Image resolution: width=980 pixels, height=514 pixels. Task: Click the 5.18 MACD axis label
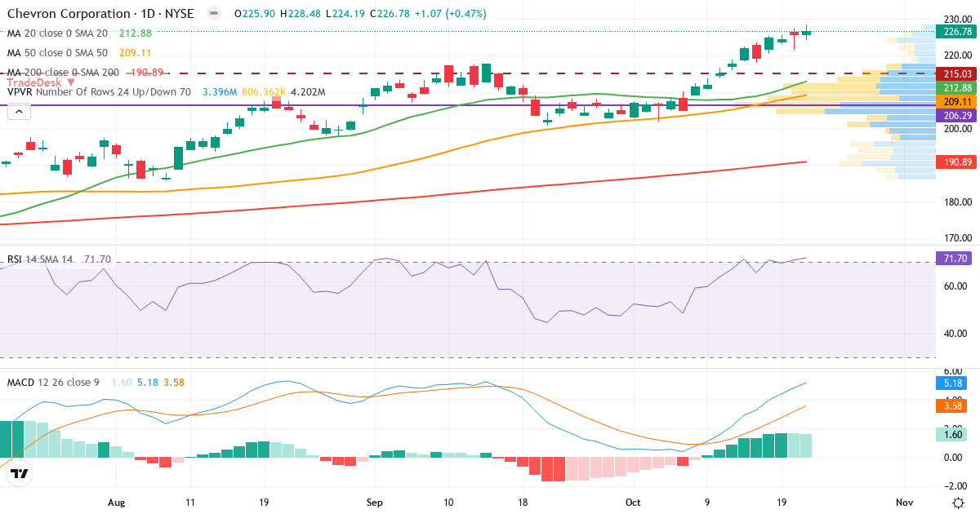pyautogui.click(x=951, y=382)
